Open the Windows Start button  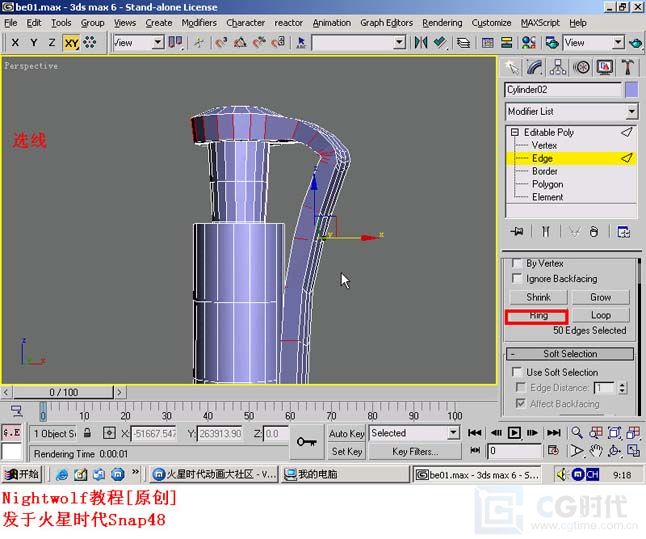pyautogui.click(x=21, y=475)
